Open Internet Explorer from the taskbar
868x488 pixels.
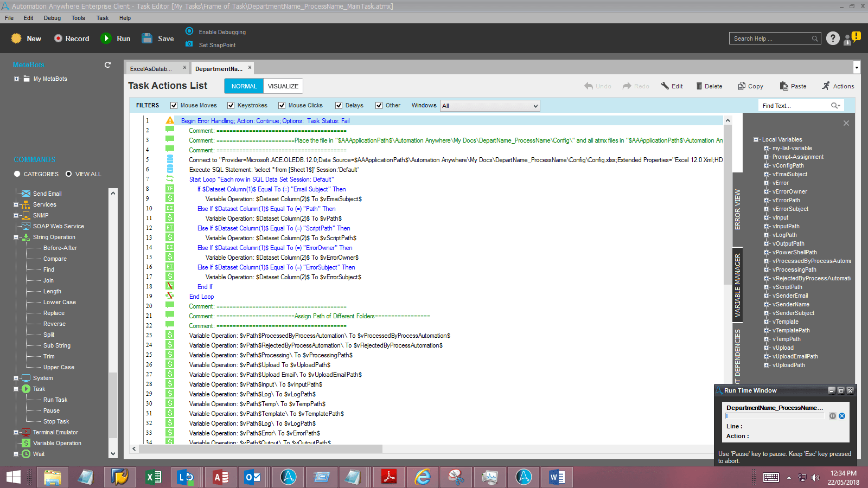tap(423, 477)
